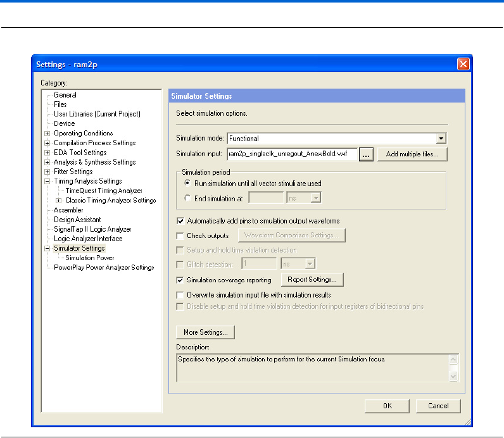Expand Operating Conditions tree node
Screen dimensions: 504x438
[x=47, y=134]
